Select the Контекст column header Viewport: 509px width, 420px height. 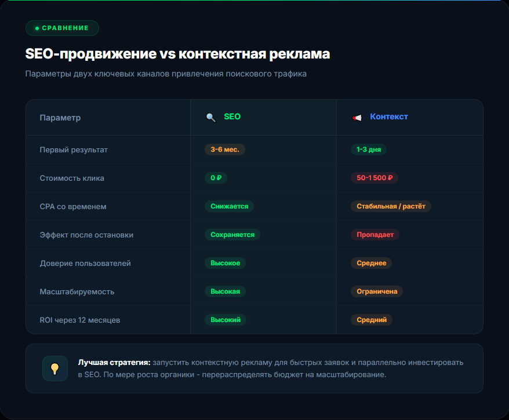click(389, 117)
